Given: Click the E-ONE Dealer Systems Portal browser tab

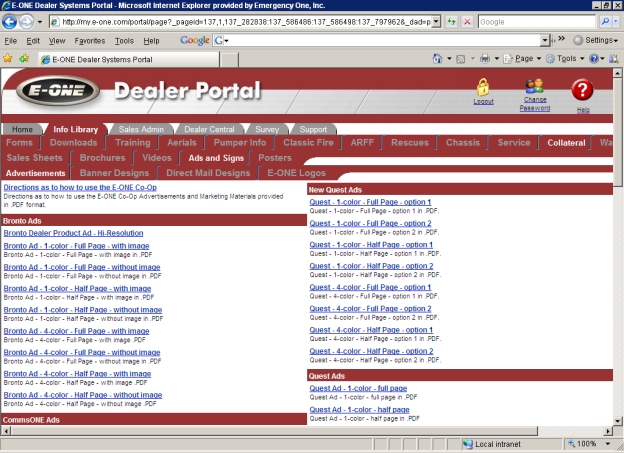Looking at the screenshot, I should click(x=129, y=59).
